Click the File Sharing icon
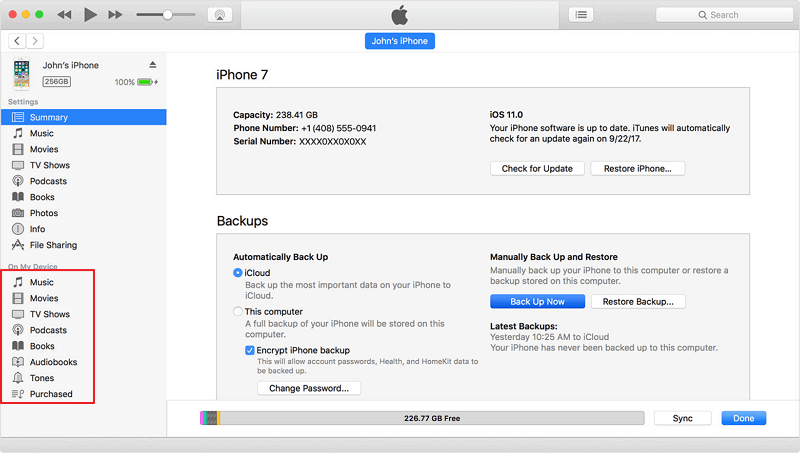 click(18, 245)
